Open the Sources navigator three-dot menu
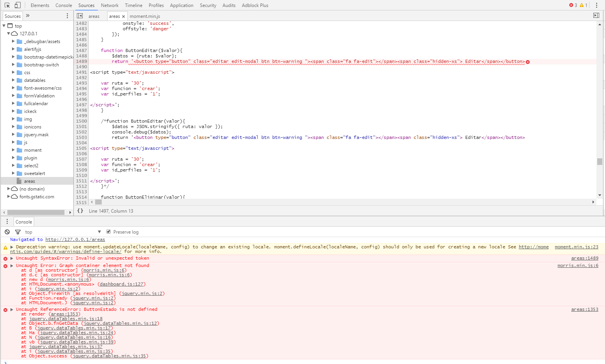 click(x=67, y=16)
